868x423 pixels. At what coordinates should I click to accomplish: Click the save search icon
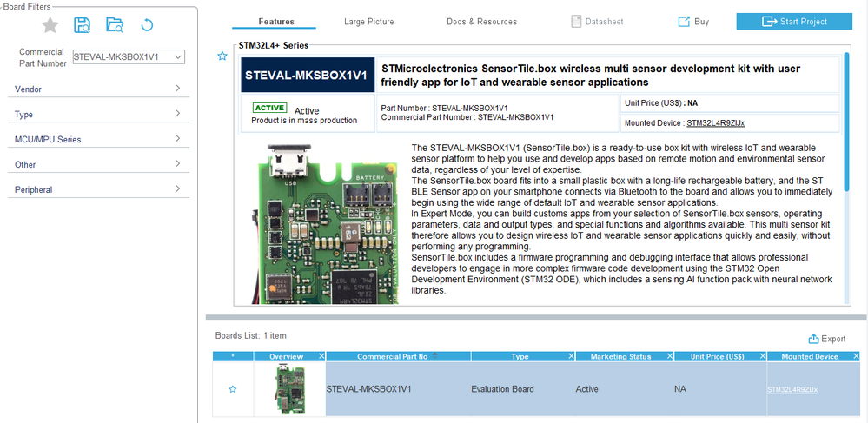pyautogui.click(x=83, y=25)
